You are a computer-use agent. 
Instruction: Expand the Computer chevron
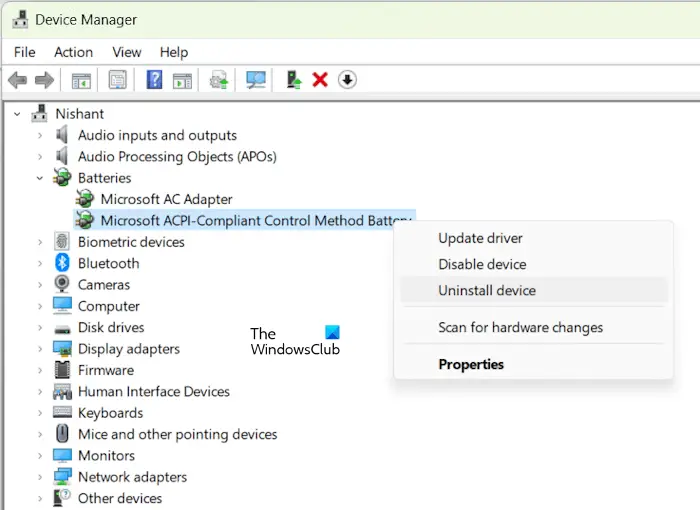pyautogui.click(x=40, y=306)
